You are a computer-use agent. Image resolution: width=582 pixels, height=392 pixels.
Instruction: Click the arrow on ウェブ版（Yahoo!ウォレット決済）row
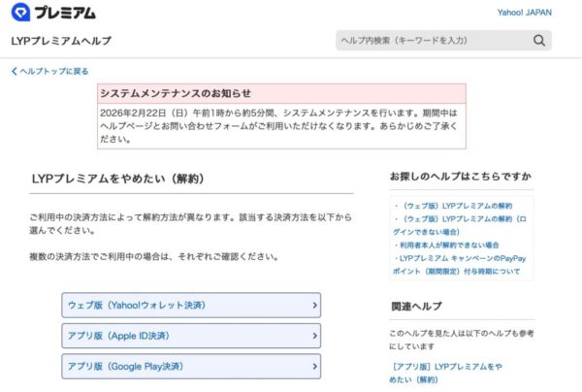(x=314, y=306)
